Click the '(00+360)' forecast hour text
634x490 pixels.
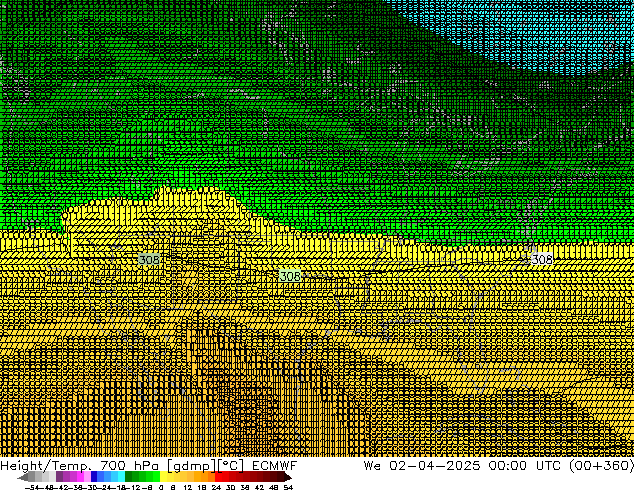click(601, 466)
